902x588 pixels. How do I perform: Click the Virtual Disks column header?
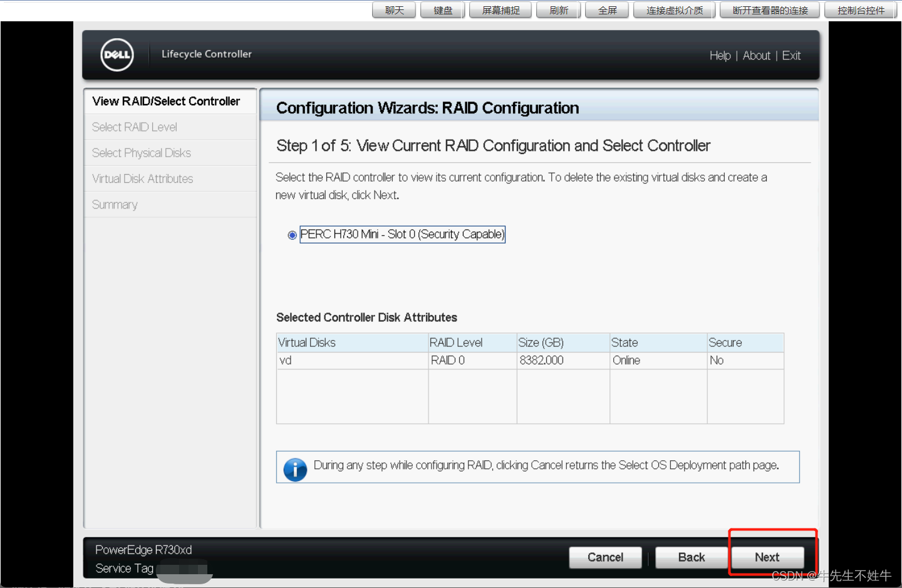pos(353,343)
